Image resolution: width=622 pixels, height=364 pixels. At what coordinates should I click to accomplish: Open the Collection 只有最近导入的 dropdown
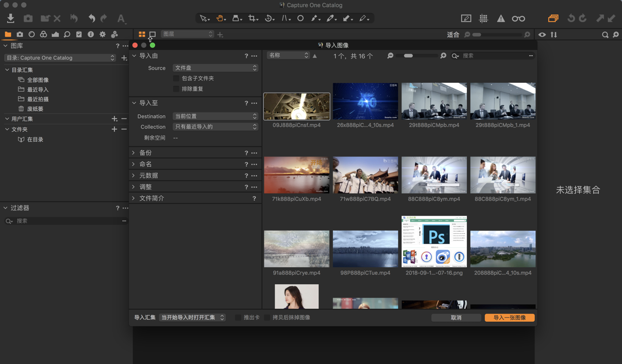(215, 127)
